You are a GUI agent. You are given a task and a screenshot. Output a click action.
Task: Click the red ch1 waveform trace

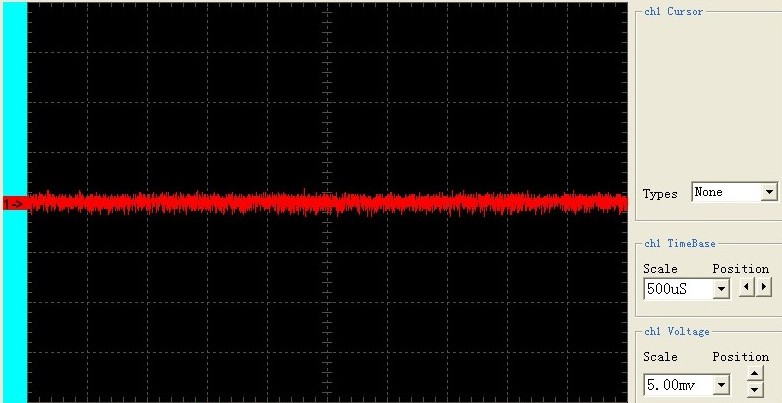pos(327,203)
